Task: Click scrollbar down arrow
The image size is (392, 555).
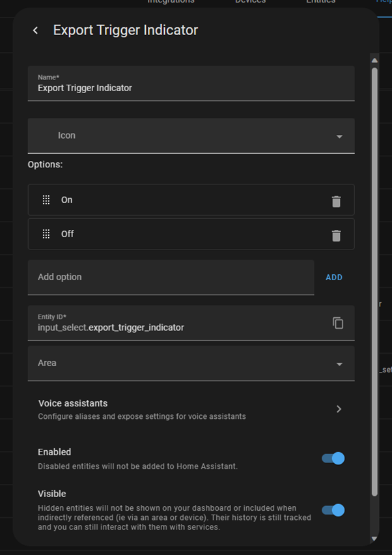Action: pos(374,539)
